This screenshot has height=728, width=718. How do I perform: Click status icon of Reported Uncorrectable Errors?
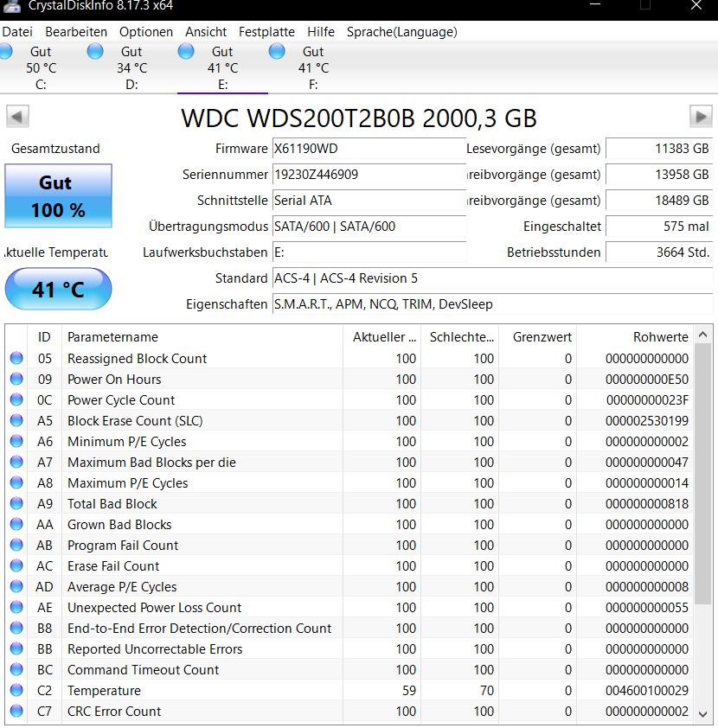point(16,648)
